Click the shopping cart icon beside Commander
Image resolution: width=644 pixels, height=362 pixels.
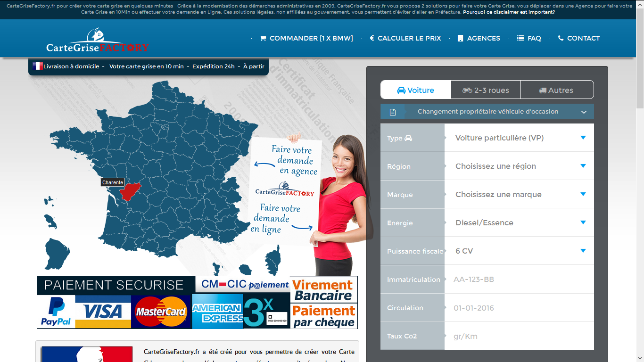point(263,38)
